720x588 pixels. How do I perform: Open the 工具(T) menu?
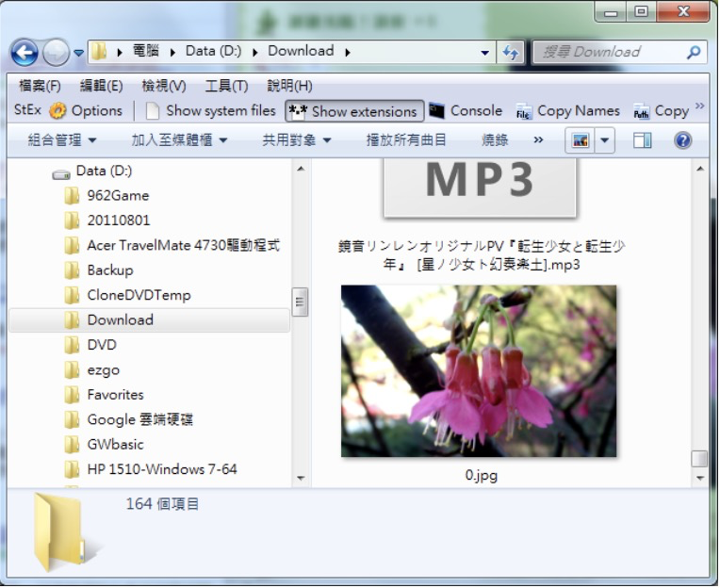(226, 86)
